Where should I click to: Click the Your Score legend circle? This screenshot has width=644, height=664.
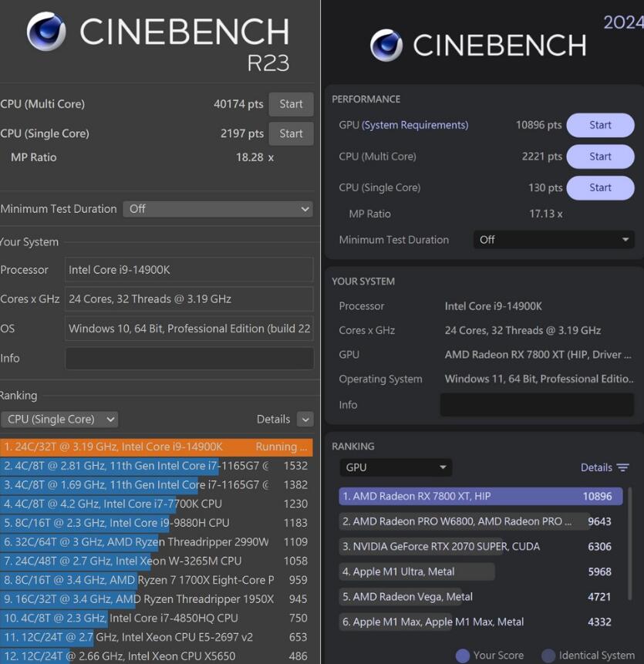(462, 656)
